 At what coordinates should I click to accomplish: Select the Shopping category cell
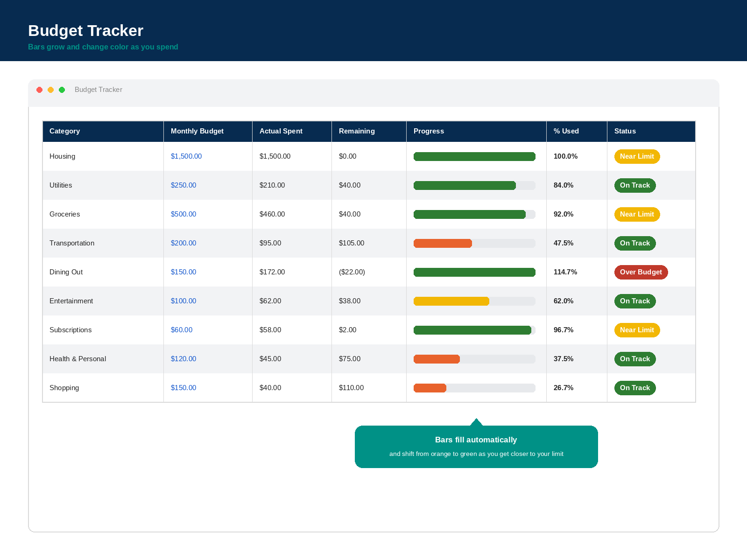click(103, 388)
